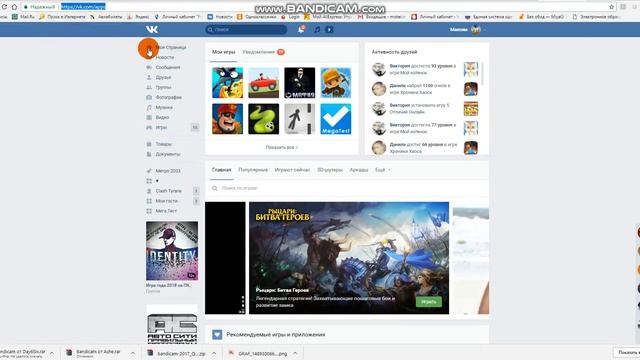Viewport: 640px width, 360px height.
Task: Click the VK logo in the header
Action: 152,29
